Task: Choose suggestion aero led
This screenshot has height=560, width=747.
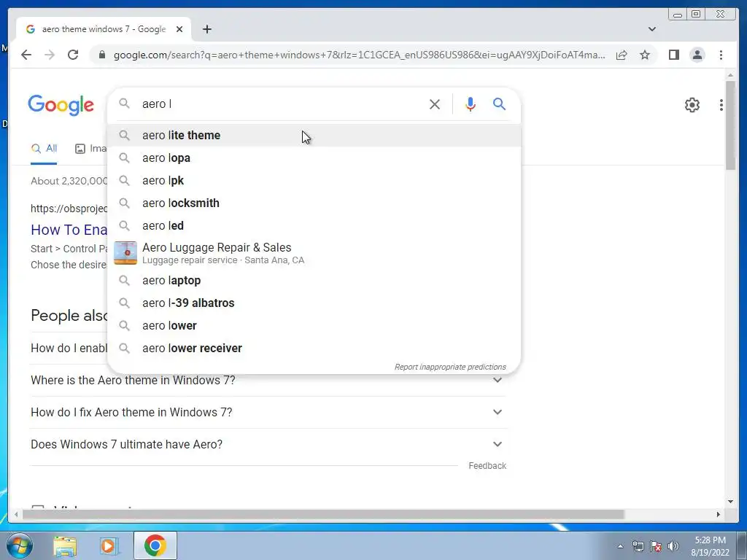Action: point(314,226)
